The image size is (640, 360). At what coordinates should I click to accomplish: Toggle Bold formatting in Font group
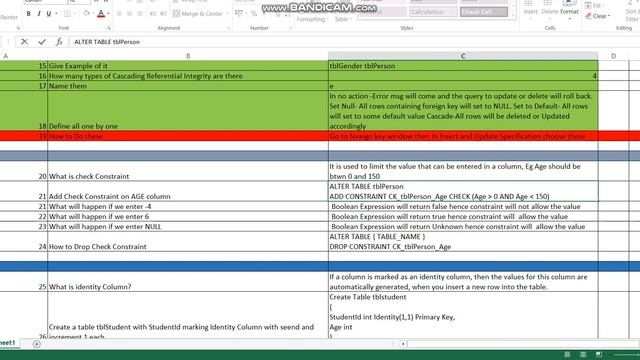(29, 14)
